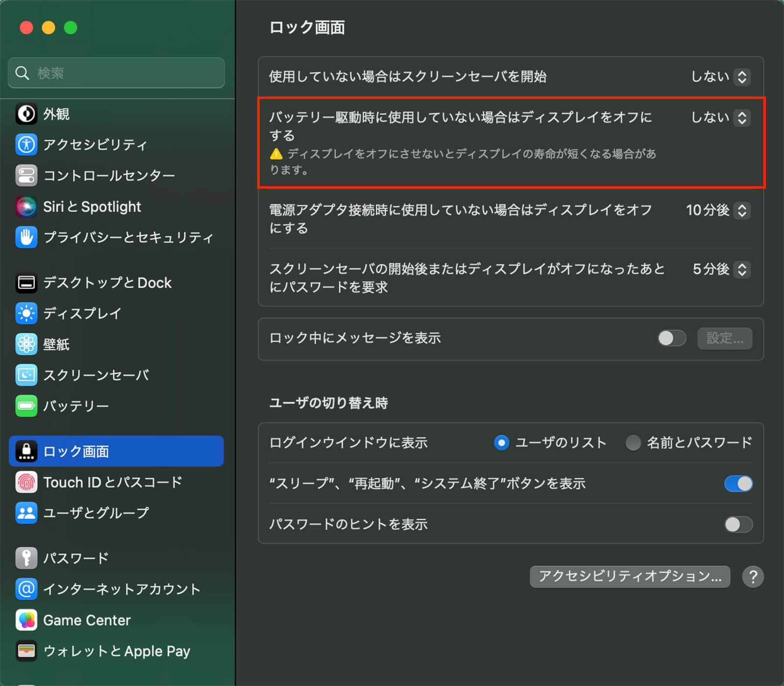This screenshot has height=686, width=784.
Task: Click the パスワード key icon
Action: point(26,558)
